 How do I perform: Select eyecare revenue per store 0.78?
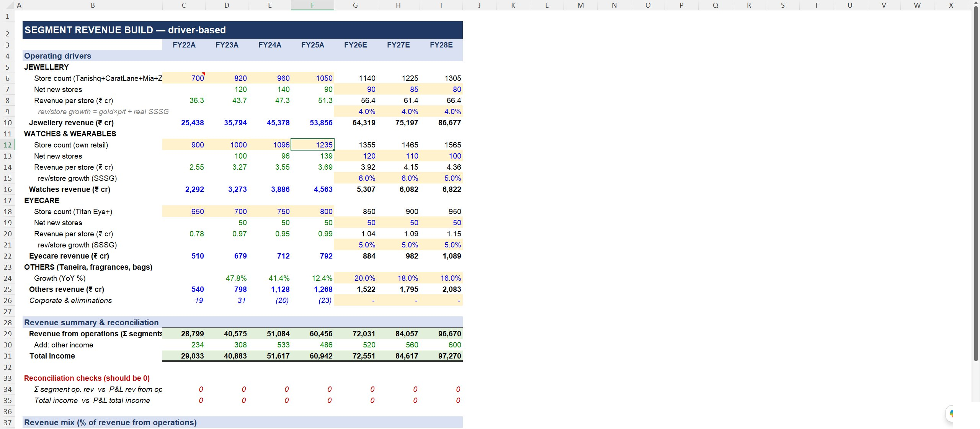click(x=184, y=234)
